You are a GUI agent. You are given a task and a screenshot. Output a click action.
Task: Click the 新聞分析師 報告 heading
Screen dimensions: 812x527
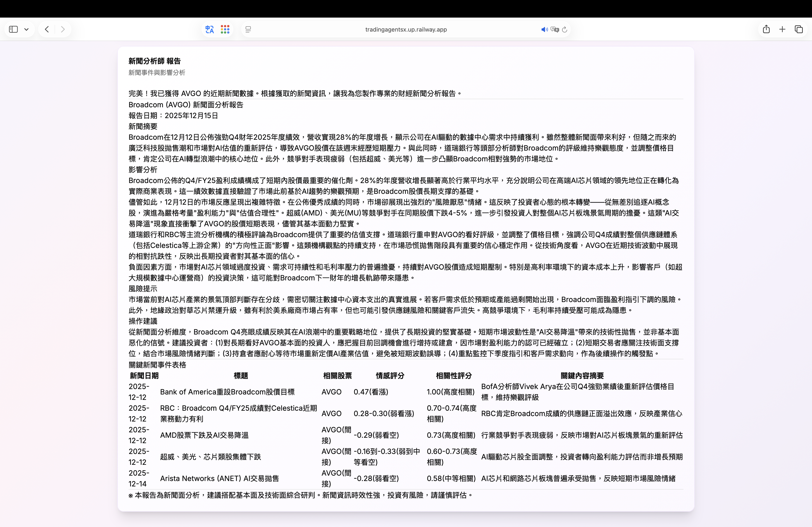(x=155, y=61)
